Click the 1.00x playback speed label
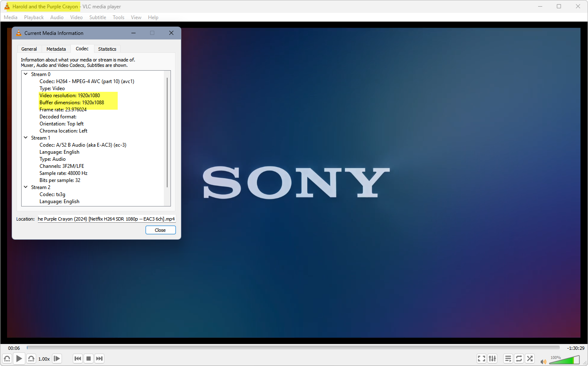Image resolution: width=588 pixels, height=366 pixels. pos(44,359)
